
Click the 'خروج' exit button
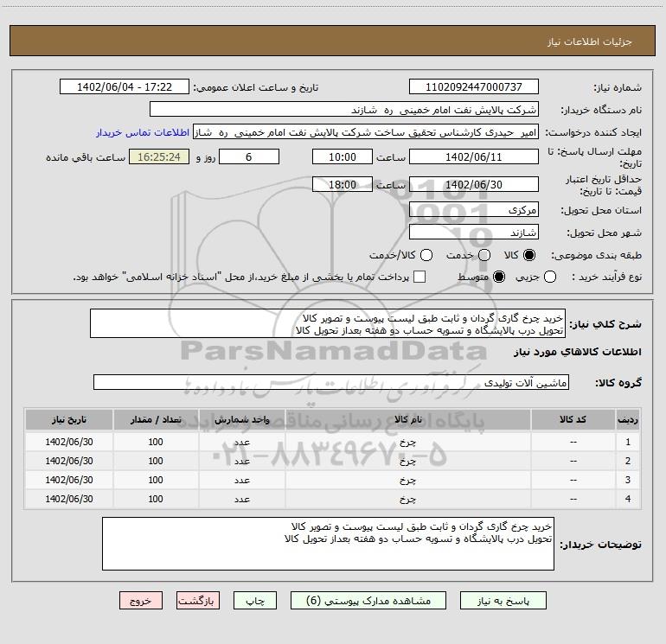click(x=141, y=601)
